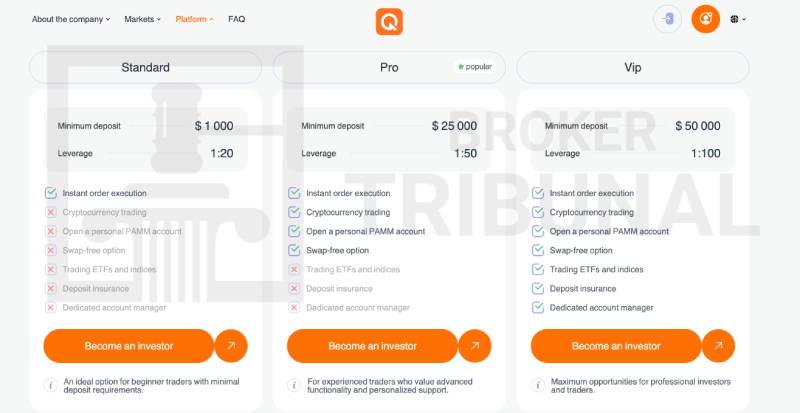Screen dimensions: 800x413
Task: Click arrow icon beside Pro investor button
Action: [474, 346]
